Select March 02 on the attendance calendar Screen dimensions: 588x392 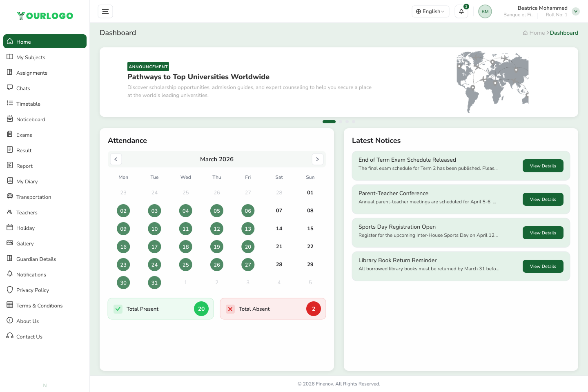tap(123, 211)
